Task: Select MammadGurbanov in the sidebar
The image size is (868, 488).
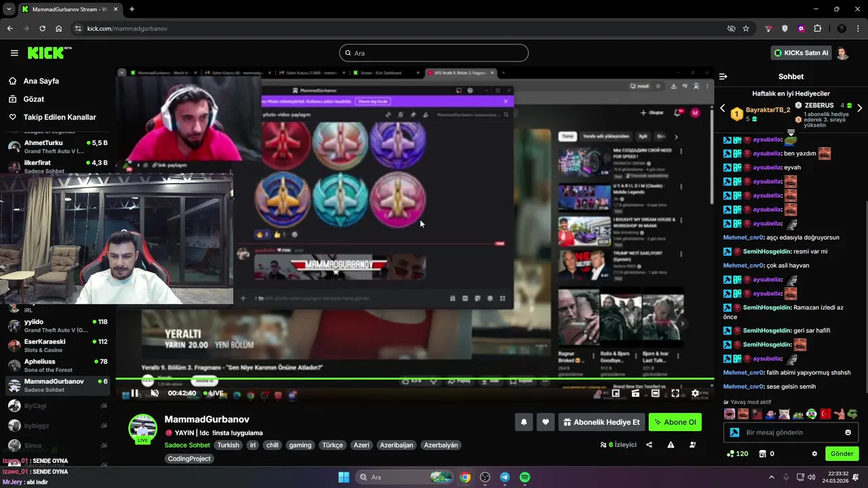Action: pos(58,385)
